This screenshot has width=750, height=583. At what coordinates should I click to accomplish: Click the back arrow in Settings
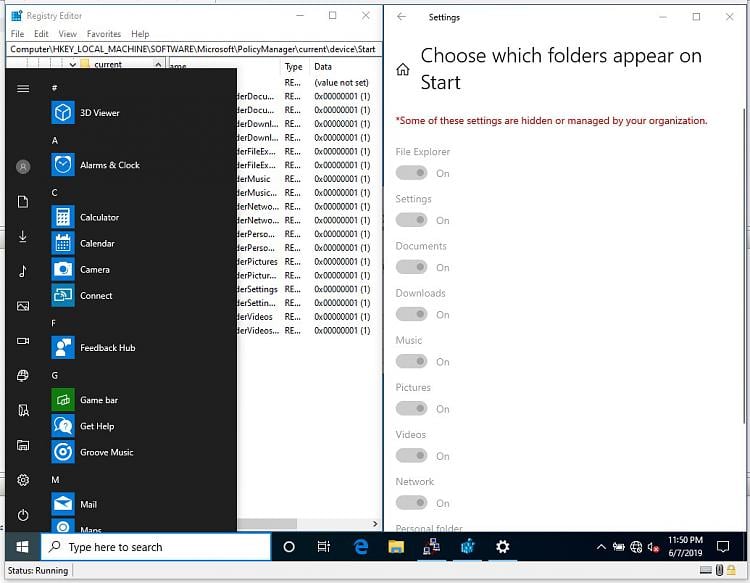point(401,17)
